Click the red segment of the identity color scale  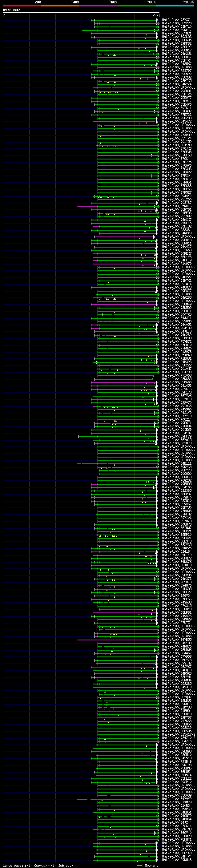[x=22, y=6]
